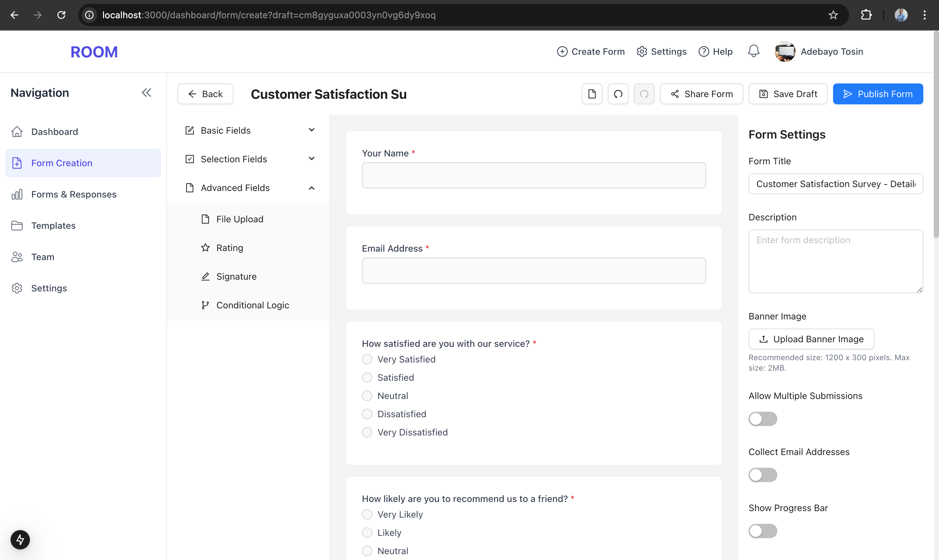This screenshot has height=560, width=939.
Task: Select the Very Satisfied radio option
Action: pyautogui.click(x=367, y=359)
